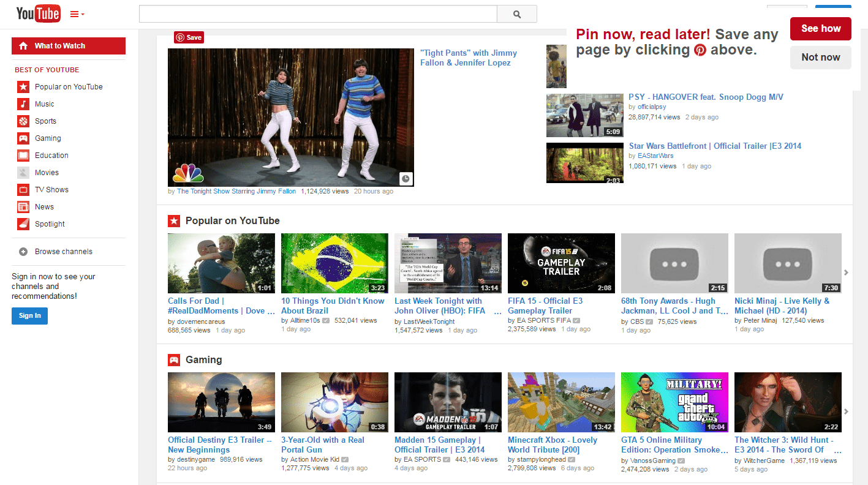This screenshot has height=485, width=868.
Task: Click the GTA 5 Online Military thumbnail
Action: coord(674,402)
